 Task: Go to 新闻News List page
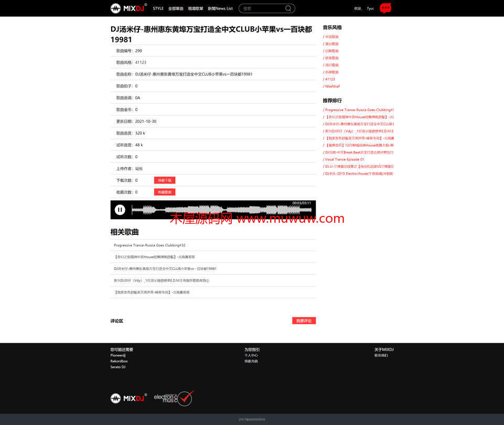(220, 8)
